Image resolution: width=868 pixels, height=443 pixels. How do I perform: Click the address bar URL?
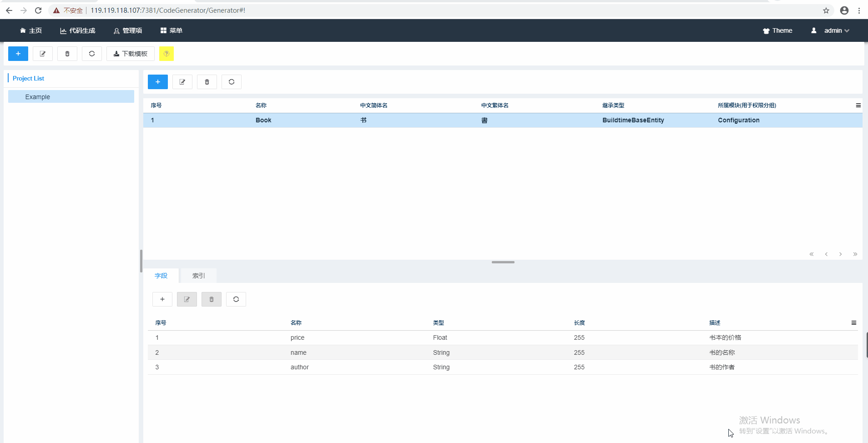[x=168, y=10]
